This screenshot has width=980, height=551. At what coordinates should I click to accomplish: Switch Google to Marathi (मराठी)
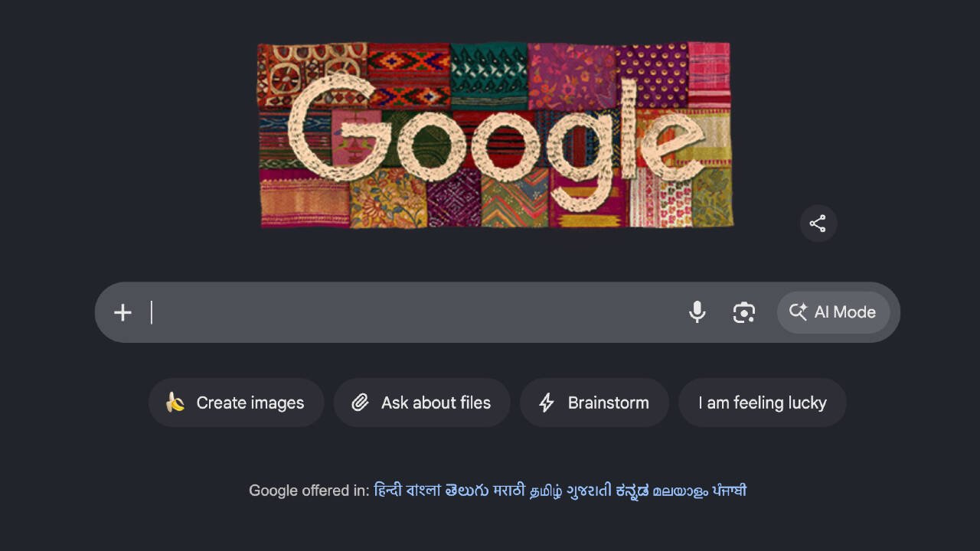pos(509,491)
